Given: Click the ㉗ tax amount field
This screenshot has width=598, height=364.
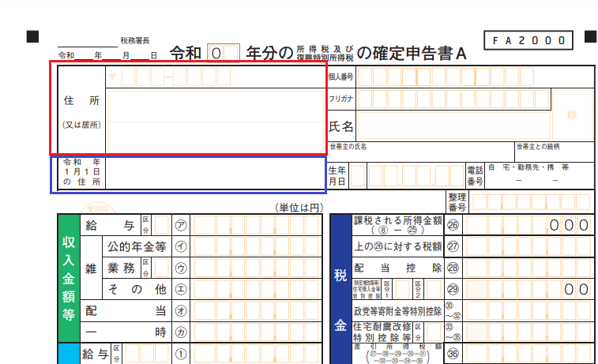Looking at the screenshot, I should tap(528, 246).
